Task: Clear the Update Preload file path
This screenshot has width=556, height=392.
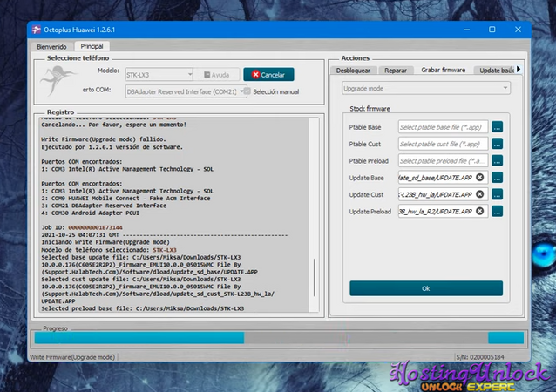Action: (480, 212)
